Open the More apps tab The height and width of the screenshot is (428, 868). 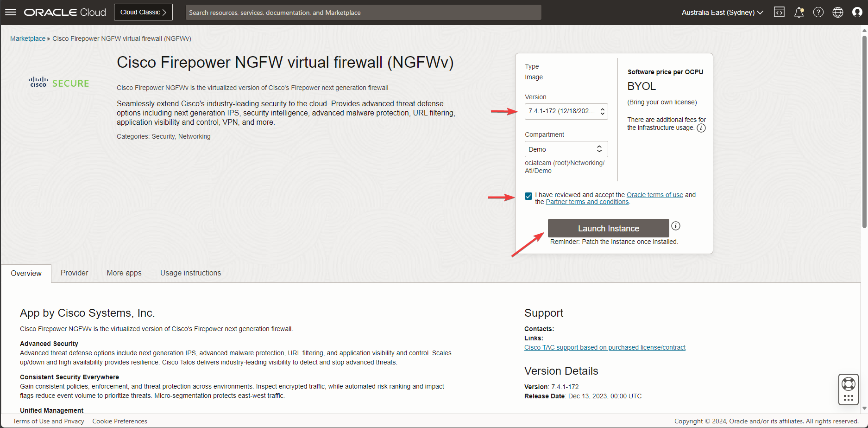click(124, 273)
